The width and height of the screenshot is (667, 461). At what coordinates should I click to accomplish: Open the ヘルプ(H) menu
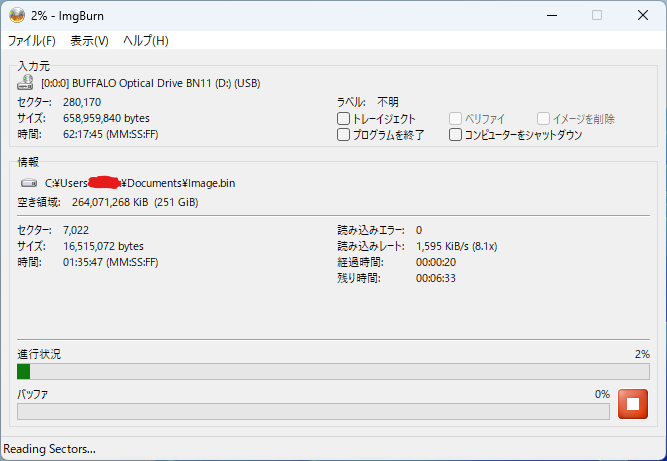(x=145, y=41)
